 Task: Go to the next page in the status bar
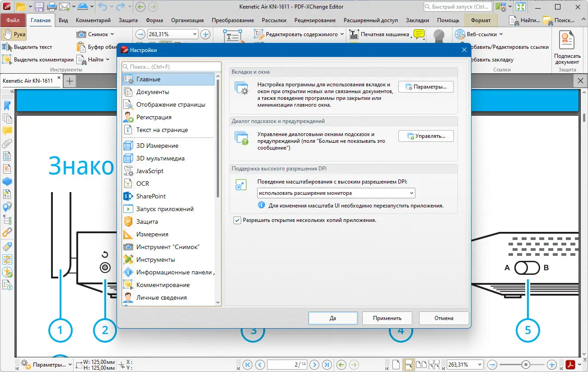315,364
